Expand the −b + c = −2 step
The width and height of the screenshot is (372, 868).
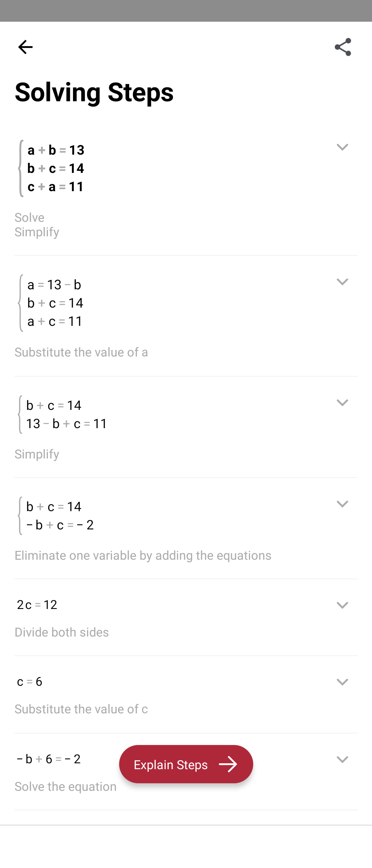pos(342,504)
